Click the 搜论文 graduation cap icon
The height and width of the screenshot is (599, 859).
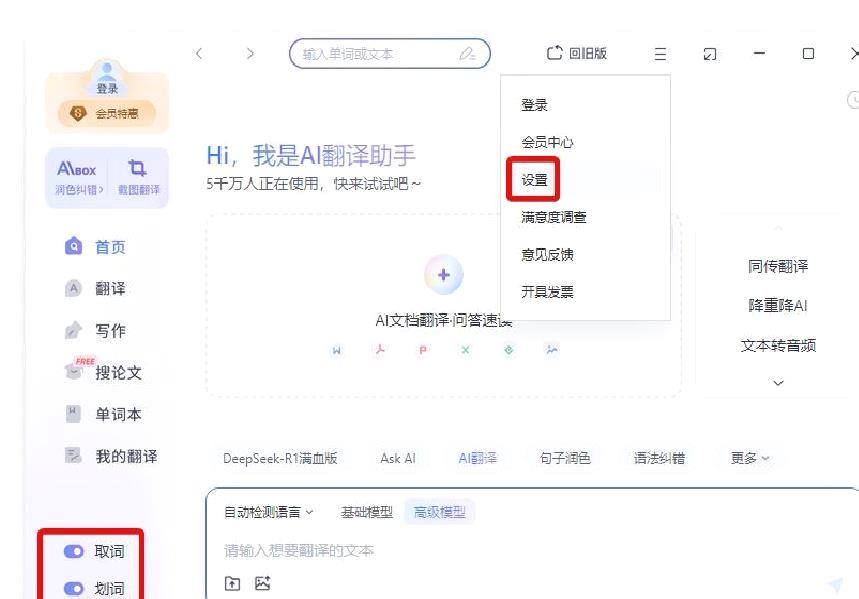(73, 372)
